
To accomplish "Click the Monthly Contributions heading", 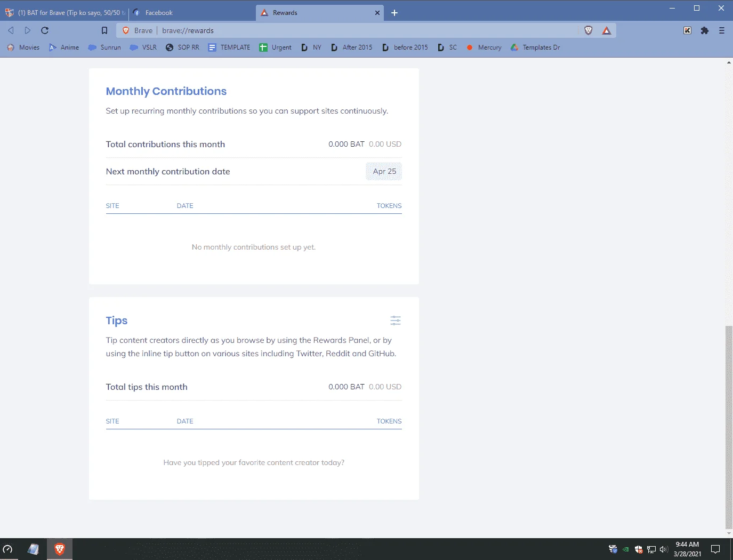I will (x=166, y=91).
